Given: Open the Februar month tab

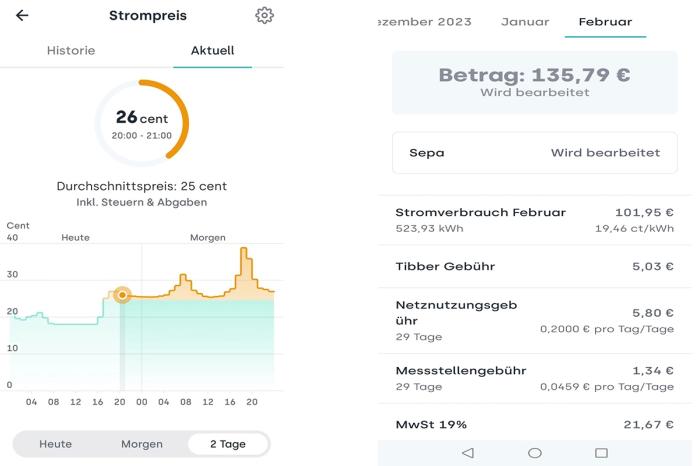Looking at the screenshot, I should (605, 22).
